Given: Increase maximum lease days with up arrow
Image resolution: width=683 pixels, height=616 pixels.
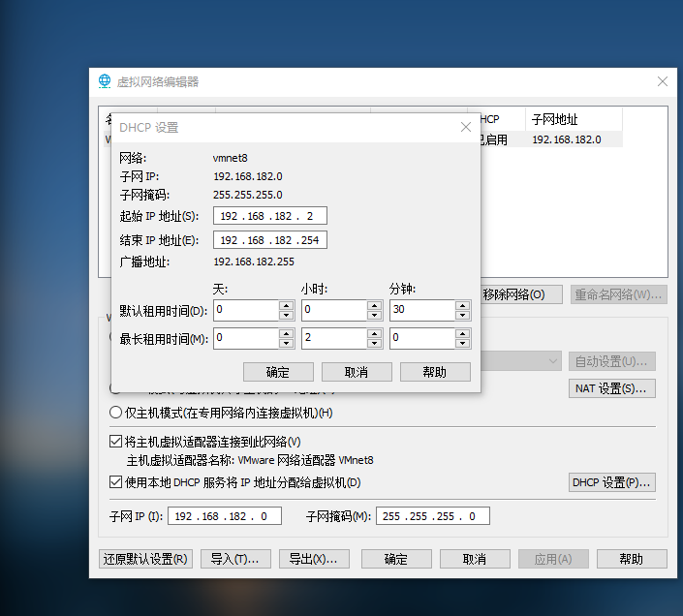Looking at the screenshot, I should pyautogui.click(x=286, y=333).
